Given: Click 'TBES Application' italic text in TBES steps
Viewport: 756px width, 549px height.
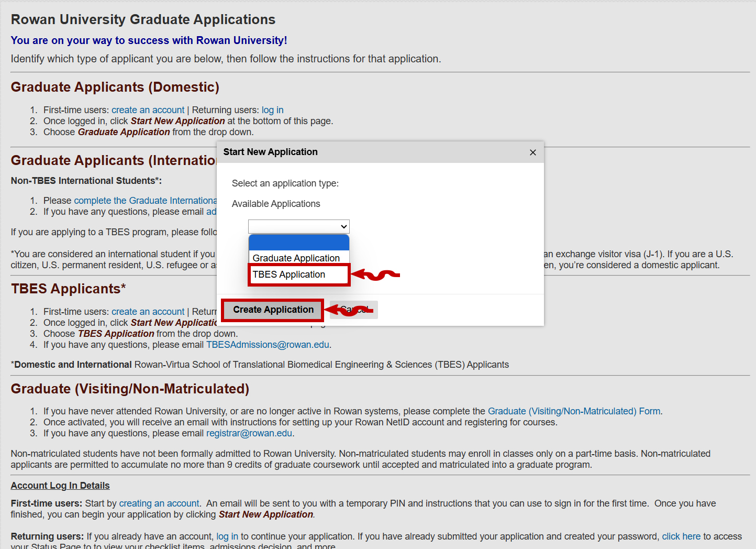Looking at the screenshot, I should tap(116, 334).
